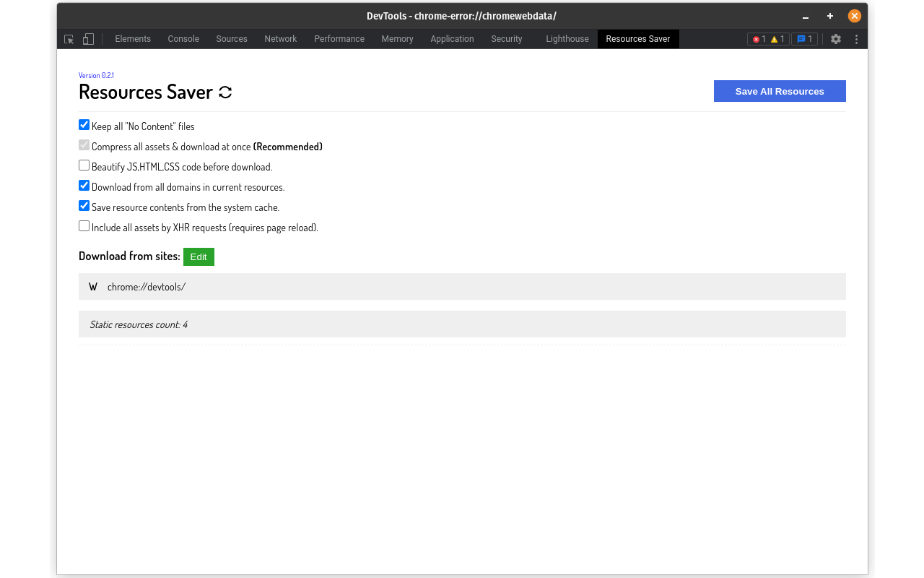The image size is (924, 578).
Task: Click the red error count badge
Action: [x=759, y=39]
